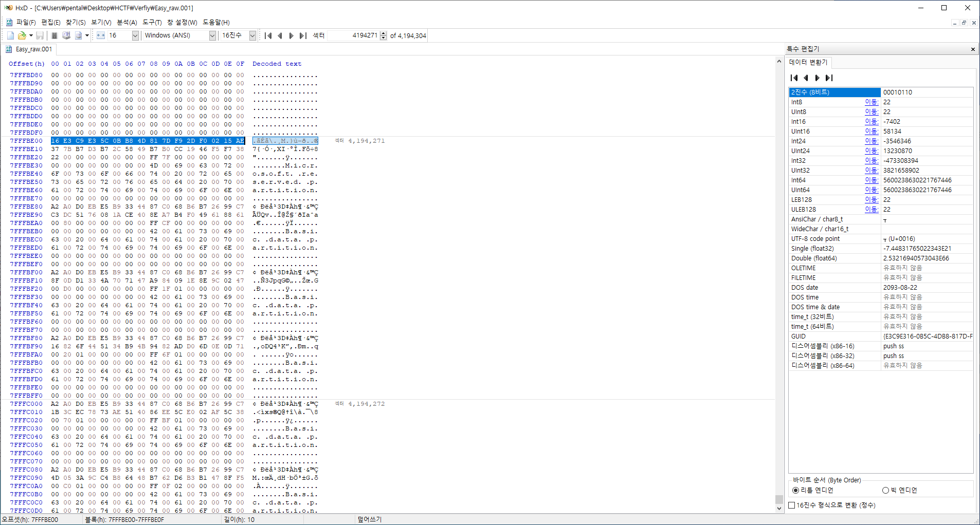Select the 빅 엔디언 byte order option
Screen dimensions: 980x525
tap(885, 490)
